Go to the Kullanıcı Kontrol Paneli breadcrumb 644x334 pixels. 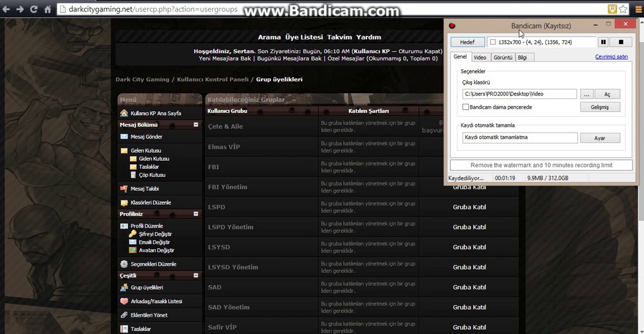tap(213, 79)
